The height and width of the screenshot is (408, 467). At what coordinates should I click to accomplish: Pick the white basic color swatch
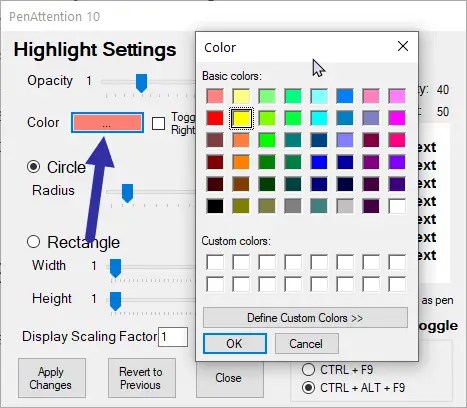[x=397, y=206]
